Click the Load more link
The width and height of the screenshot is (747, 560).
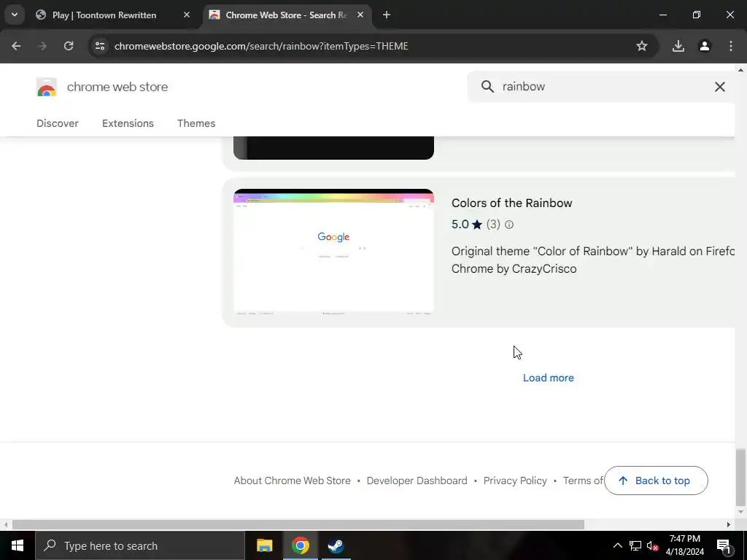pyautogui.click(x=549, y=378)
